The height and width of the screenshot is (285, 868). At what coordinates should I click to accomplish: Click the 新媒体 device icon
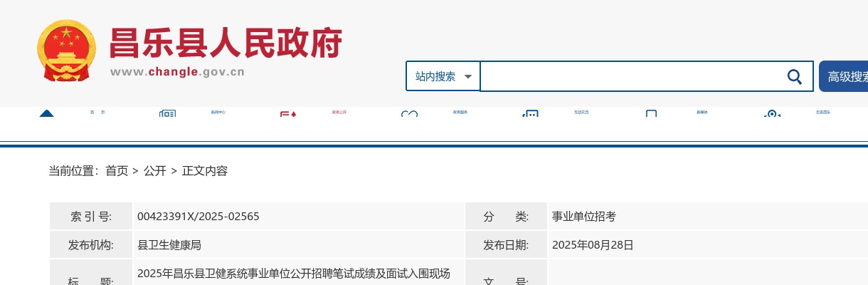click(x=651, y=113)
